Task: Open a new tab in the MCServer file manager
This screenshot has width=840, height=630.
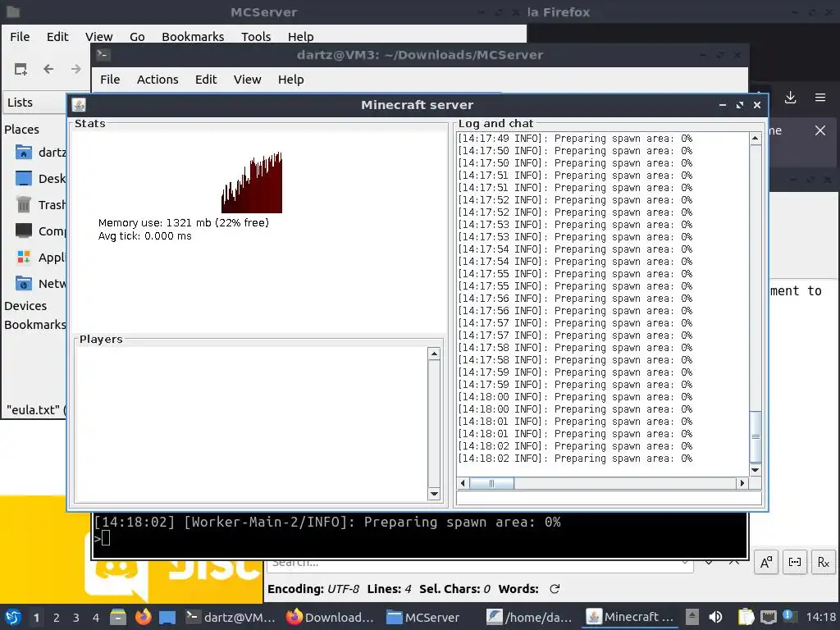Action: pos(21,69)
